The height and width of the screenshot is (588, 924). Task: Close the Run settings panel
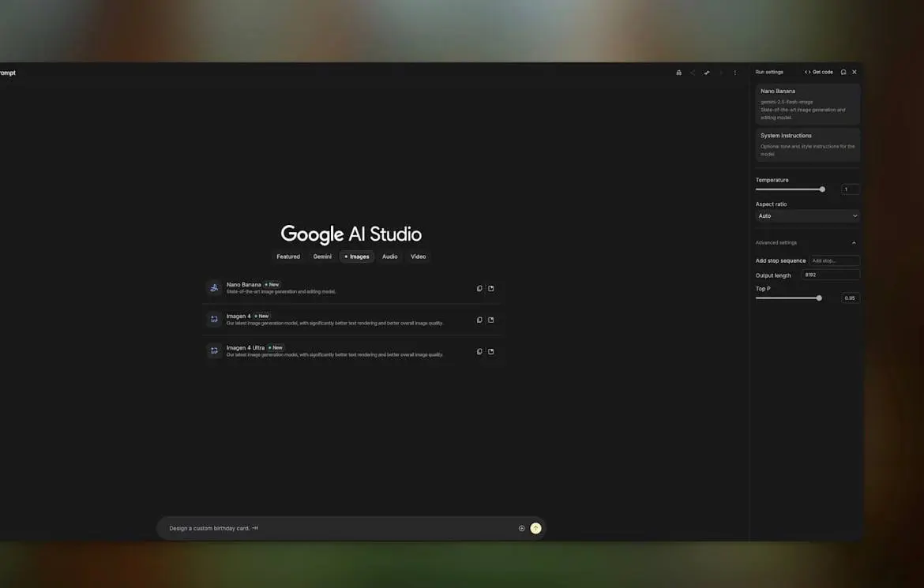click(855, 72)
